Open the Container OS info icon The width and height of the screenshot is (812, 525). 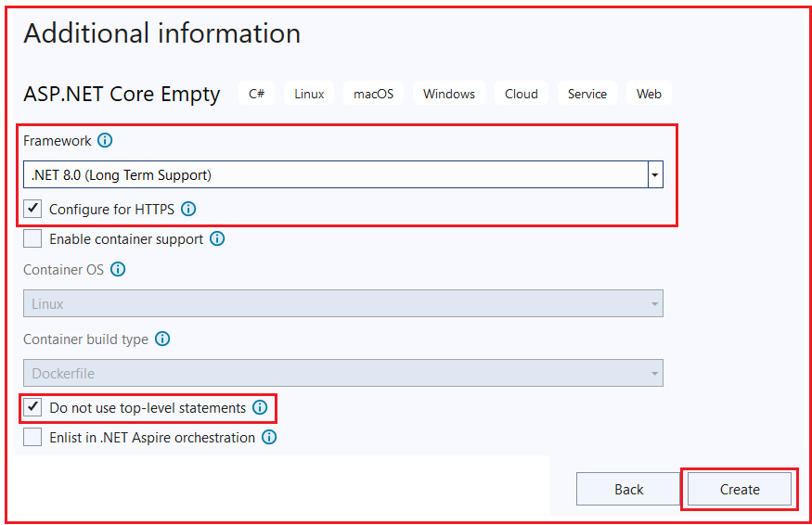pos(118,269)
